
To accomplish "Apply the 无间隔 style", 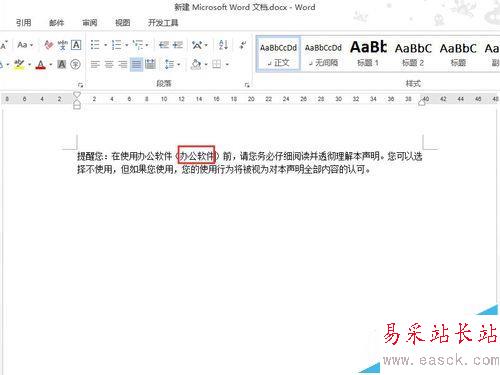I will coord(323,54).
